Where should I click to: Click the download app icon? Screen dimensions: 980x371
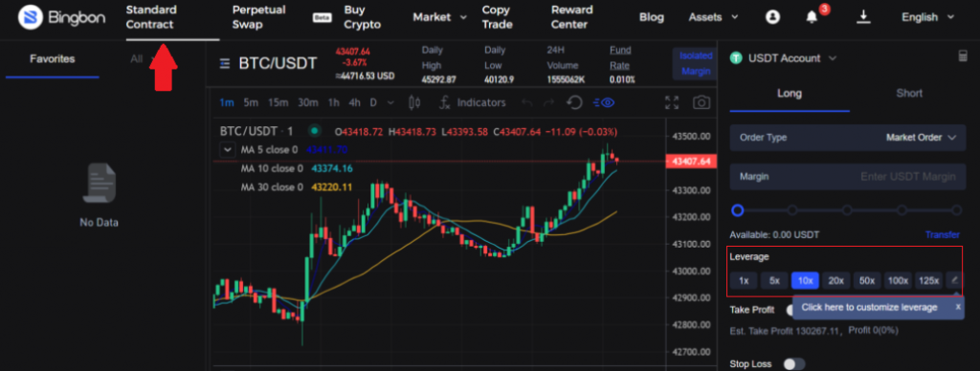point(864,17)
